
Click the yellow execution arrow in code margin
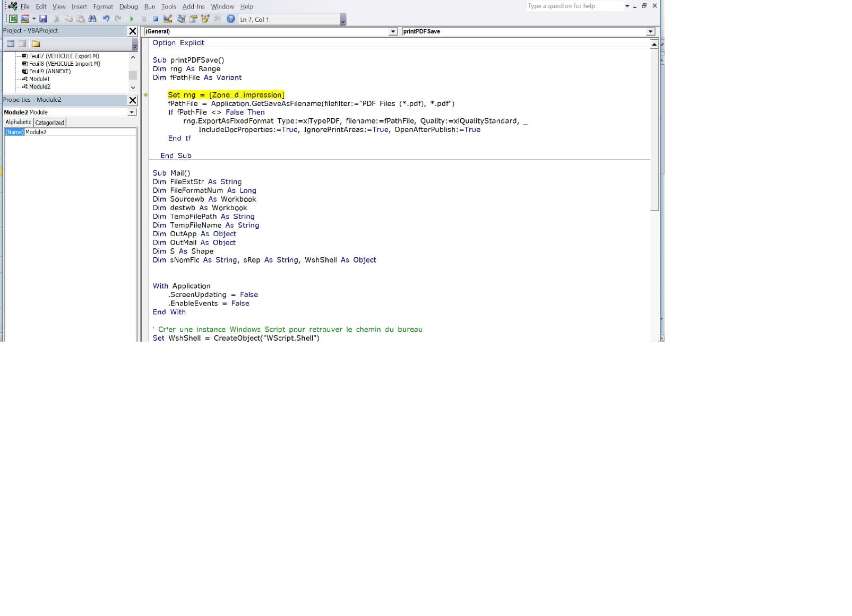click(146, 95)
